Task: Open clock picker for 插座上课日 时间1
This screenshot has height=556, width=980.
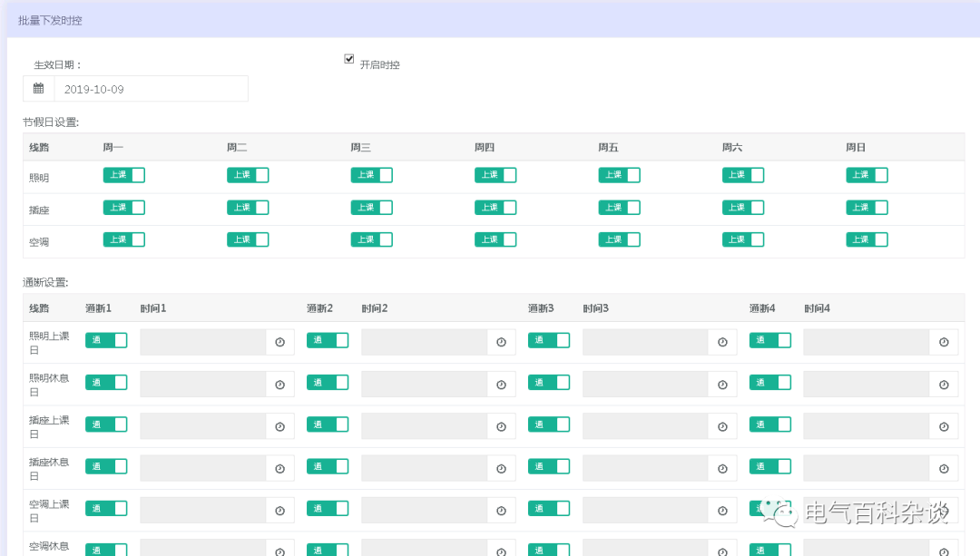Action: pos(280,426)
